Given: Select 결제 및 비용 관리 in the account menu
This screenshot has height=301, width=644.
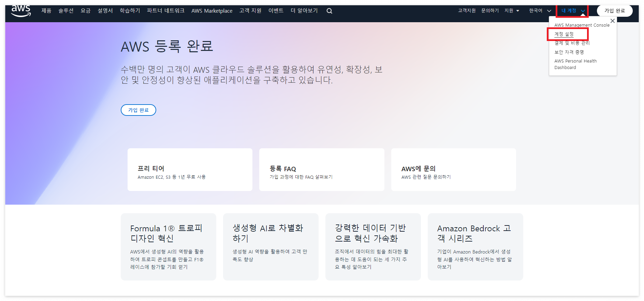Looking at the screenshot, I should (x=572, y=43).
